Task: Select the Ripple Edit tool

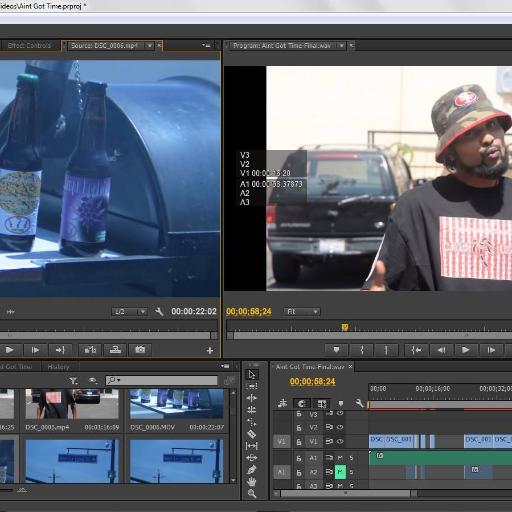Action: (x=252, y=398)
